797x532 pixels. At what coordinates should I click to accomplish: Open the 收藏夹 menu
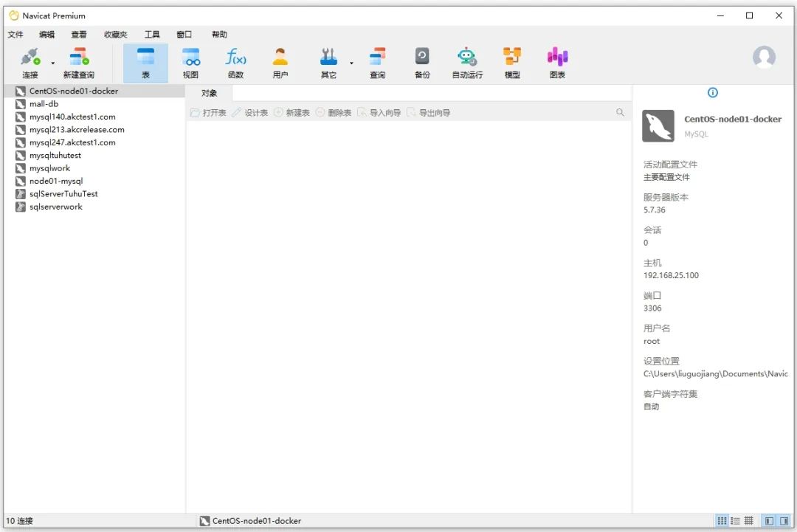coord(115,34)
